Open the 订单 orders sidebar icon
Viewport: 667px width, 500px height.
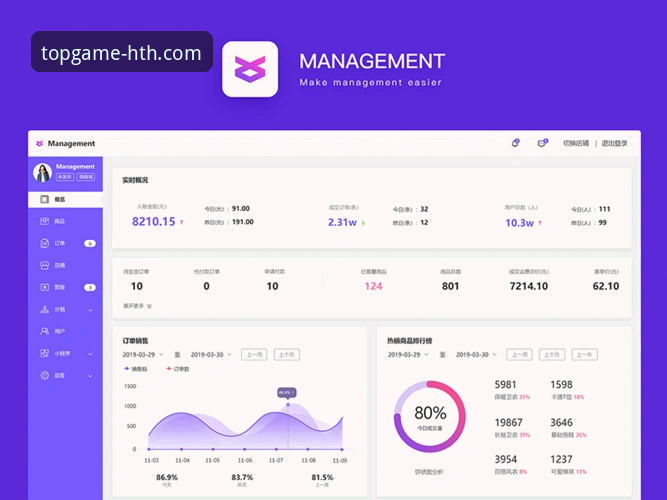pyautogui.click(x=45, y=243)
